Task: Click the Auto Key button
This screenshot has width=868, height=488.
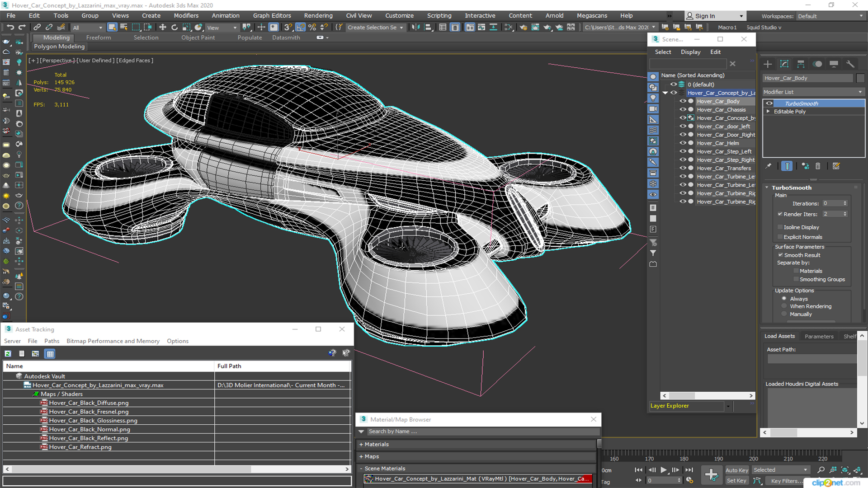Action: 736,470
